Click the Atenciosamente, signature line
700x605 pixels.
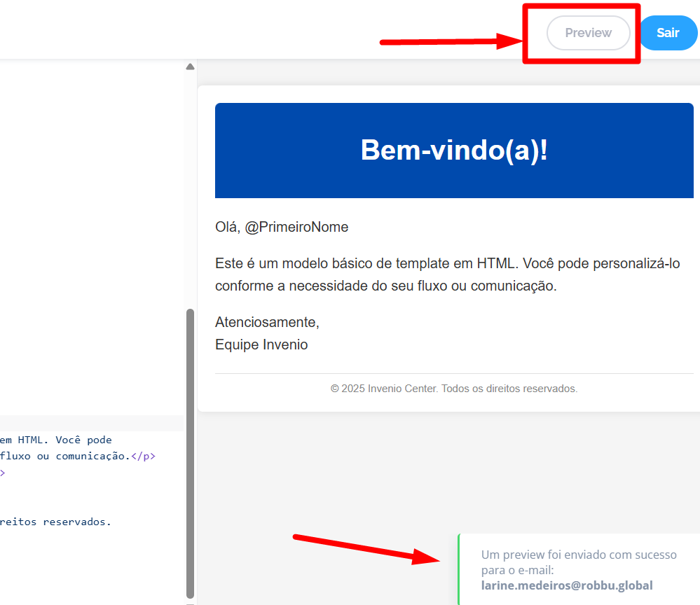click(x=267, y=322)
